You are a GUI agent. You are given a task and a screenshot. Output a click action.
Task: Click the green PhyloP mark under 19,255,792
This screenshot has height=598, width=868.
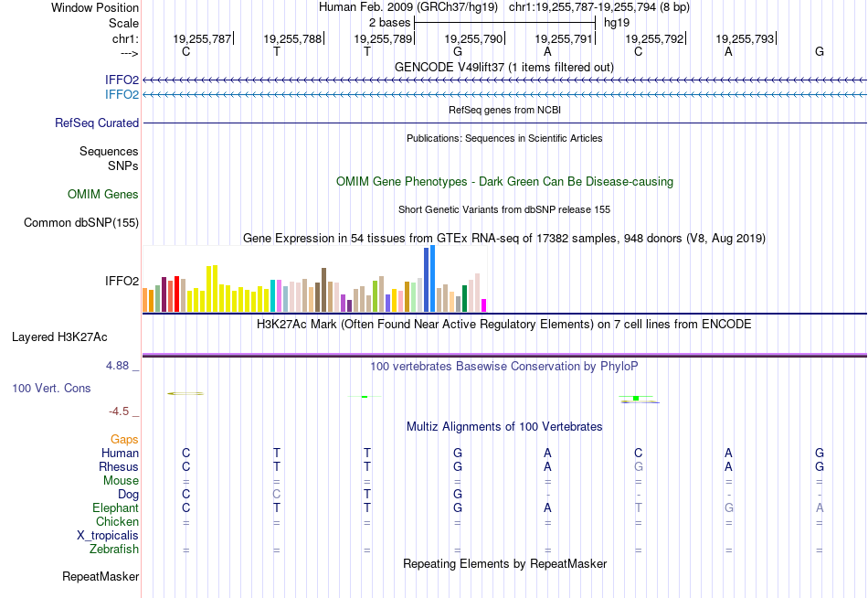(x=637, y=399)
